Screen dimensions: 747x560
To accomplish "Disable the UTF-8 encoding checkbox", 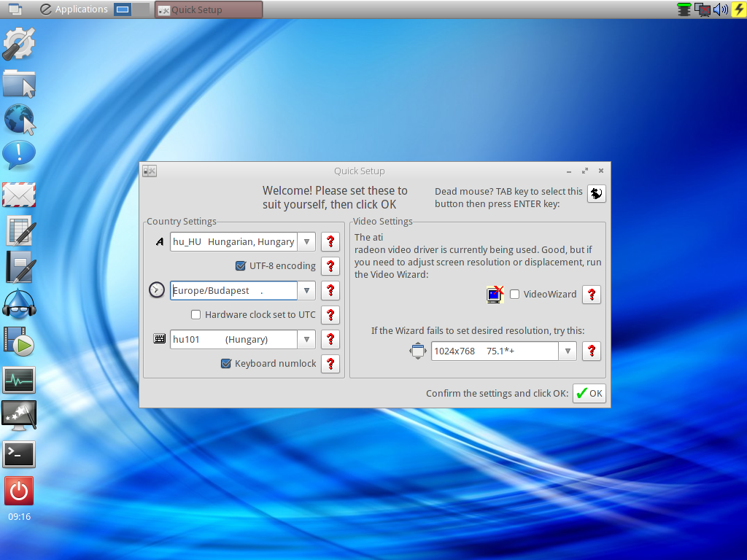I will 241,265.
